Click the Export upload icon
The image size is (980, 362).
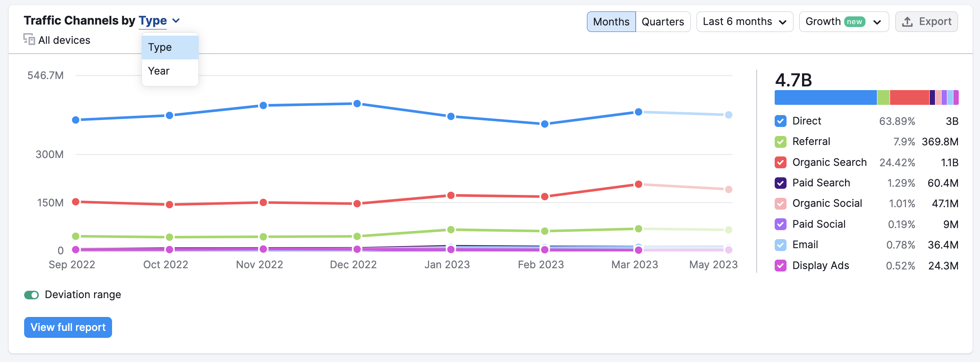click(x=907, y=22)
